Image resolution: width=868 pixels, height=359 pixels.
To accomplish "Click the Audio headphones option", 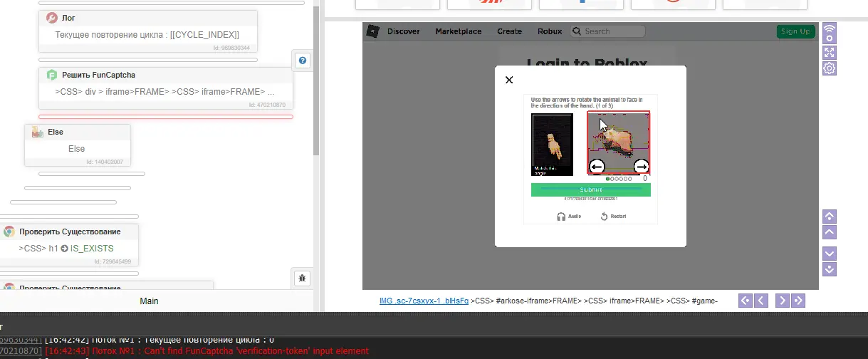I will click(569, 217).
